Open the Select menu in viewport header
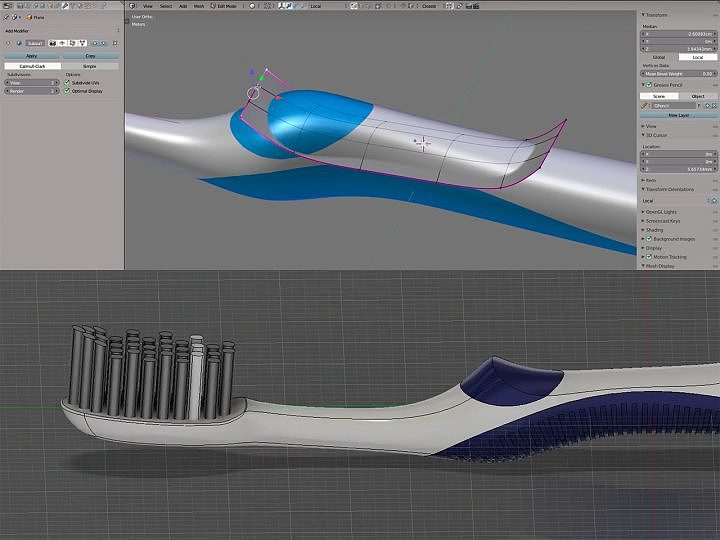 (x=166, y=6)
